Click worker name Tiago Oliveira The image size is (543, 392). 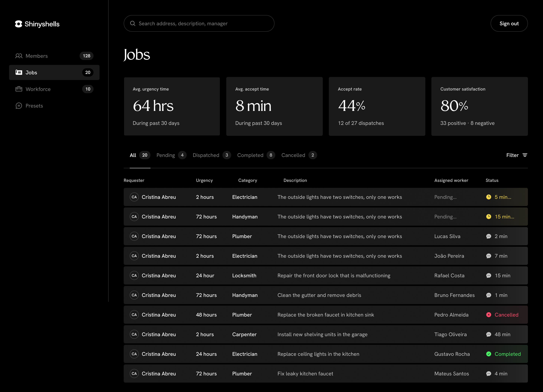coord(450,334)
